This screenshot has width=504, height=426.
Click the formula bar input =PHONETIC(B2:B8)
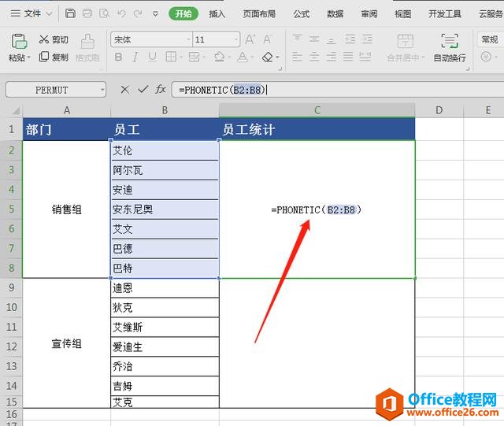[338, 90]
